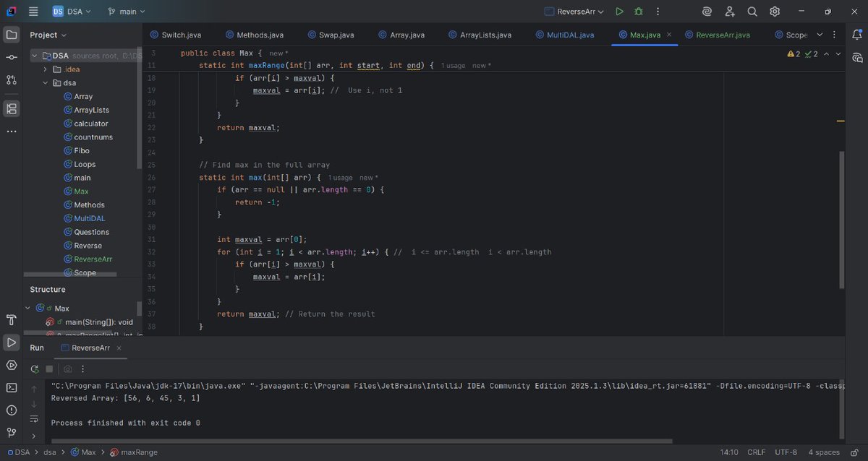Switch to ArrayLists.java tab
The height and width of the screenshot is (461, 868).
pos(479,35)
